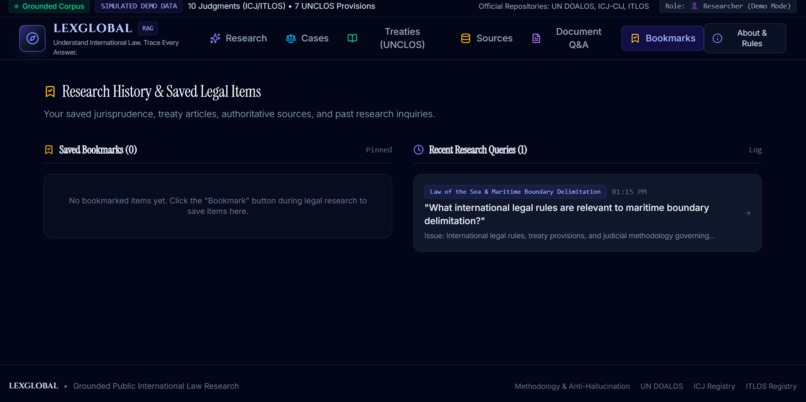The height and width of the screenshot is (402, 806).
Task: Open the UN DOALOS footer link
Action: (x=662, y=386)
